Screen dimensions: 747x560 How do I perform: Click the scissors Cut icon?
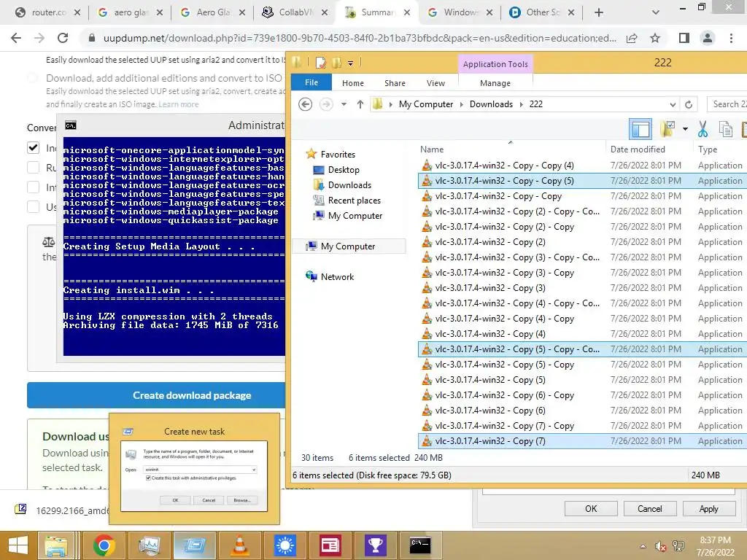tap(703, 128)
